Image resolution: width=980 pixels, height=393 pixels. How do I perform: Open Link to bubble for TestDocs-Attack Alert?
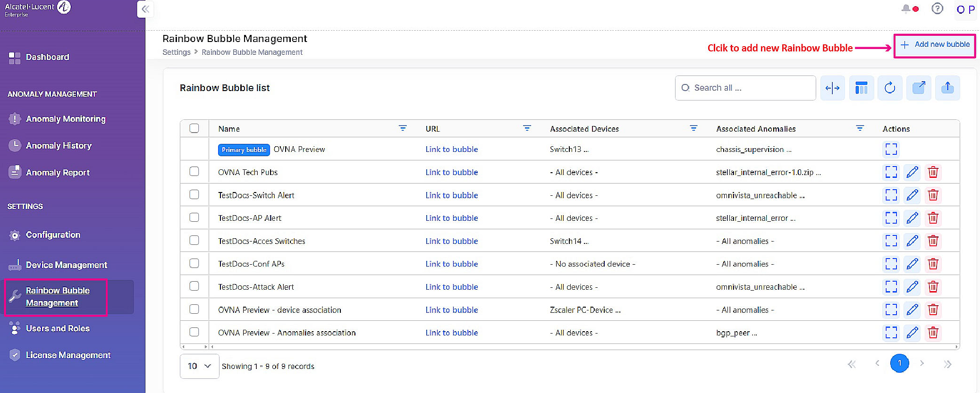[451, 287]
